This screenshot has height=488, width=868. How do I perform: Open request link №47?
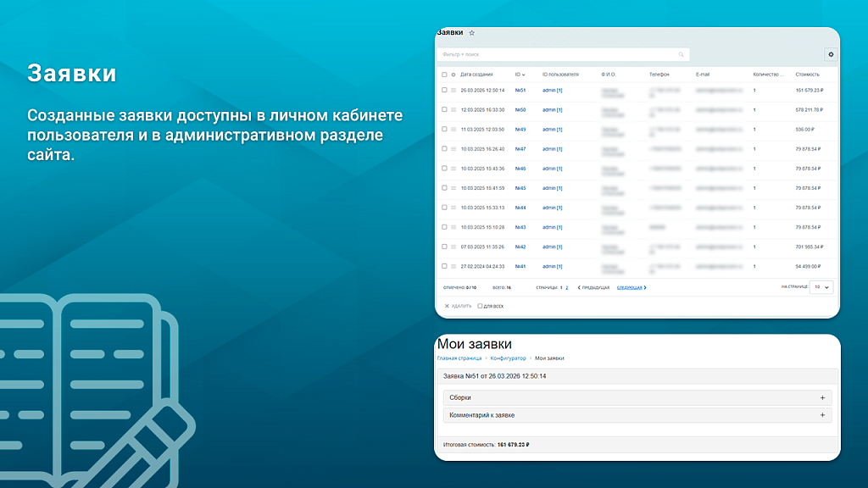pos(520,149)
